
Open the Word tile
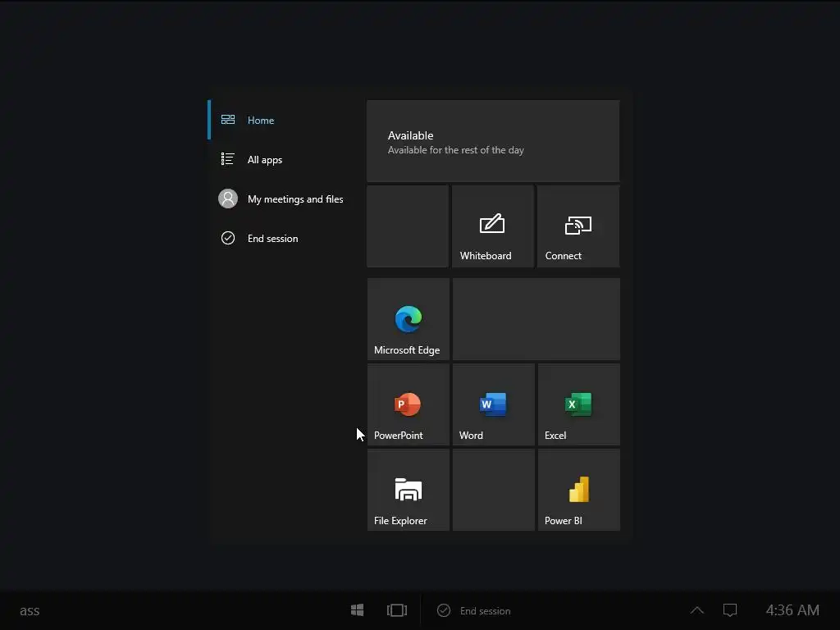tap(493, 404)
